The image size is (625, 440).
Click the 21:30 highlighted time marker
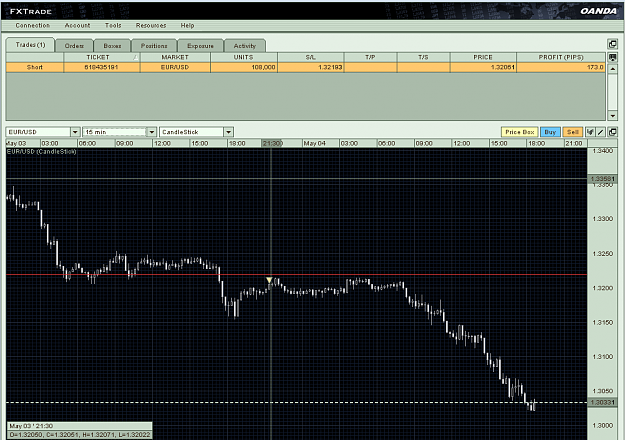(272, 143)
